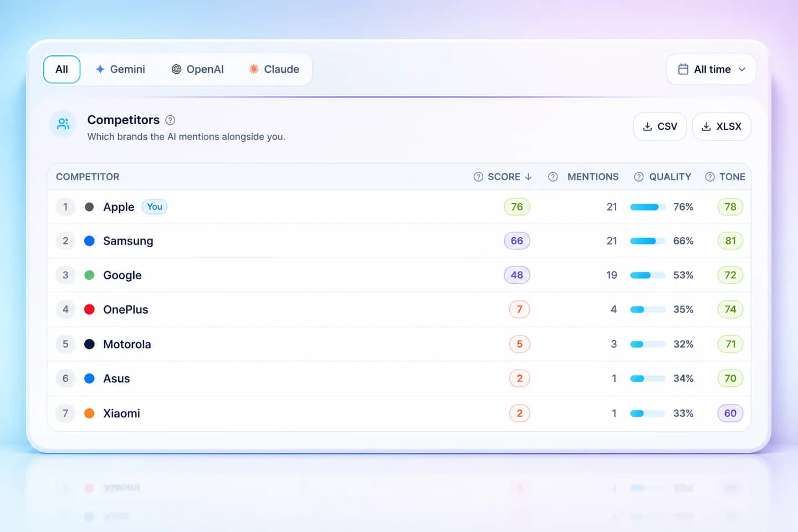Click the help icon beside QUALITY

pyautogui.click(x=638, y=177)
